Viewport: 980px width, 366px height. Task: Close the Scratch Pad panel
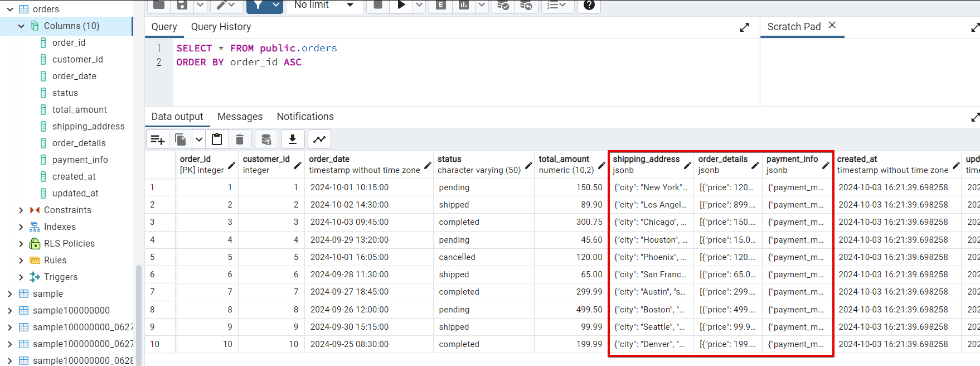[832, 25]
